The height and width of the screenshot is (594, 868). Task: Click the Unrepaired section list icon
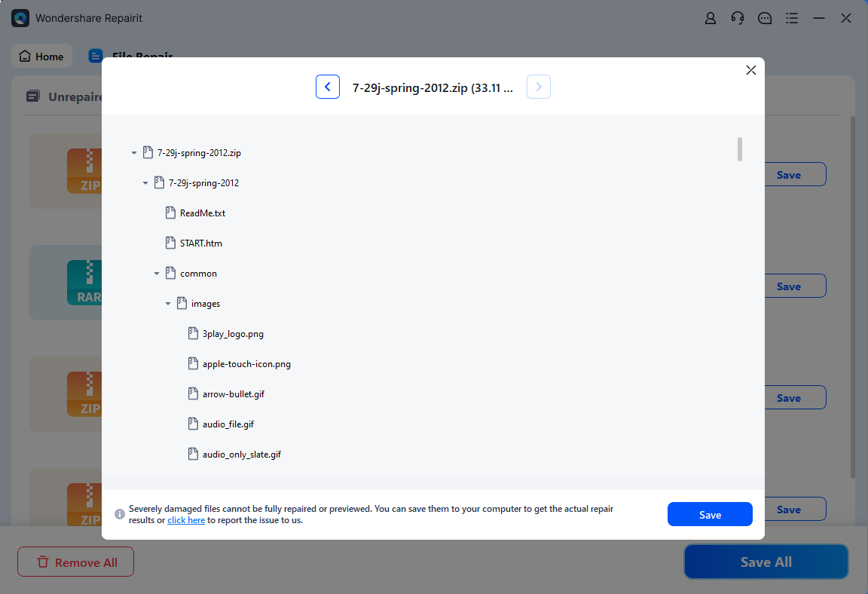32,96
